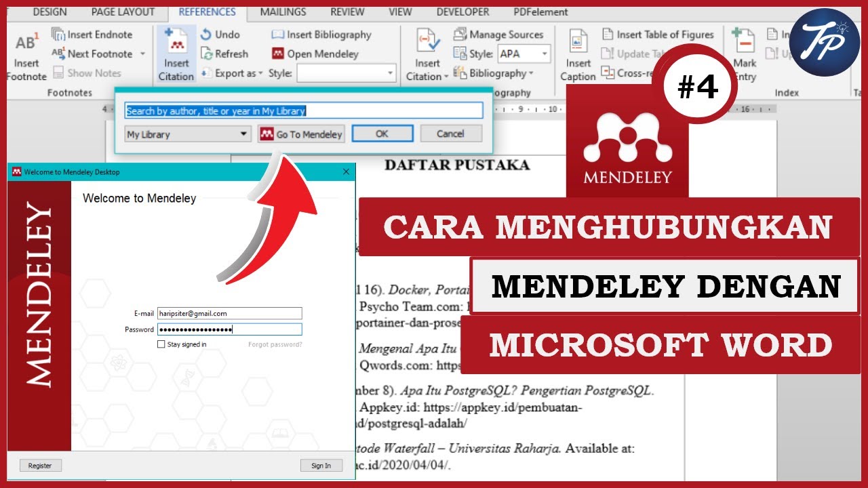This screenshot has height=488, width=868.
Task: Click Insert Bibliography in Mendeley group
Action: click(321, 35)
